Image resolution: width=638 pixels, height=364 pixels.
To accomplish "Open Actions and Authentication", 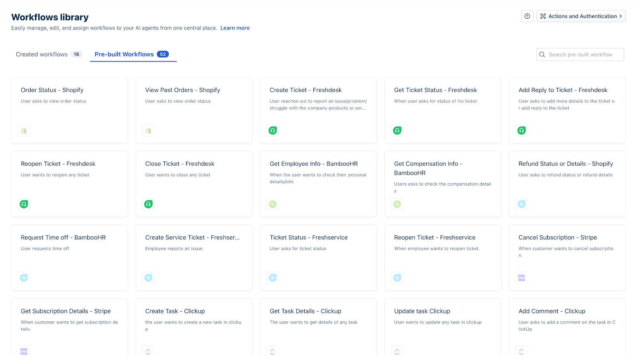I will point(581,16).
